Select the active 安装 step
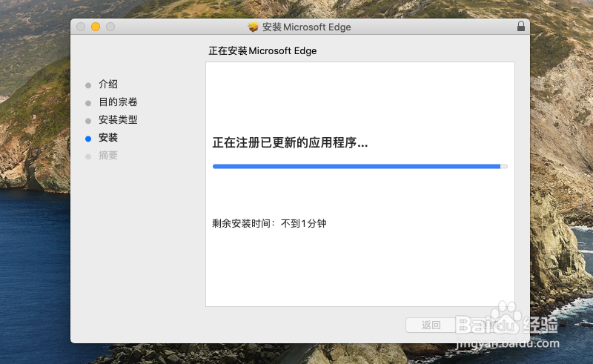The height and width of the screenshot is (364, 593). (x=108, y=137)
